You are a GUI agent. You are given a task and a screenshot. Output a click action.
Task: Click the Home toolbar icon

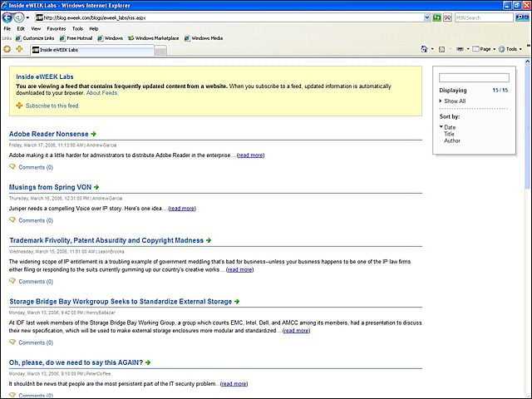(x=424, y=49)
